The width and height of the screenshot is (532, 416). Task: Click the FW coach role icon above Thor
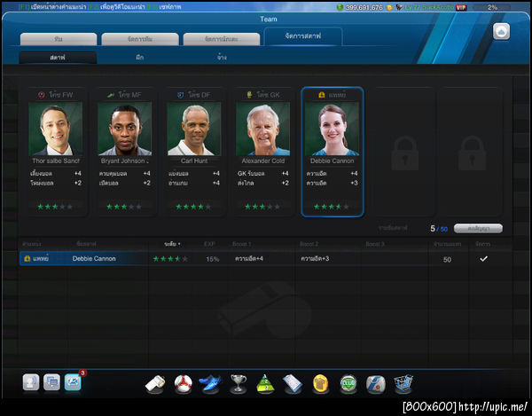(x=42, y=95)
